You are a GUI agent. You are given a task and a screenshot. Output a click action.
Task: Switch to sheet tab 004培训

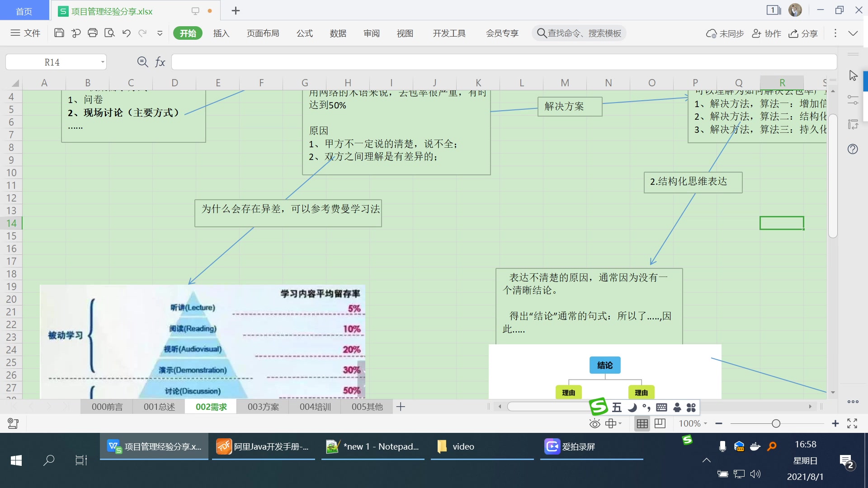tap(315, 407)
